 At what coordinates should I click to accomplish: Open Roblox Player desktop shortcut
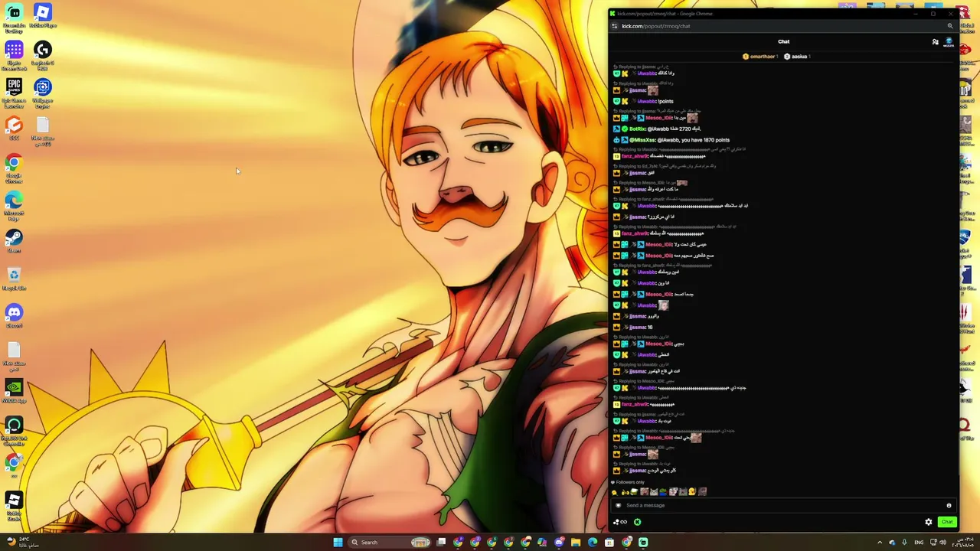point(43,17)
